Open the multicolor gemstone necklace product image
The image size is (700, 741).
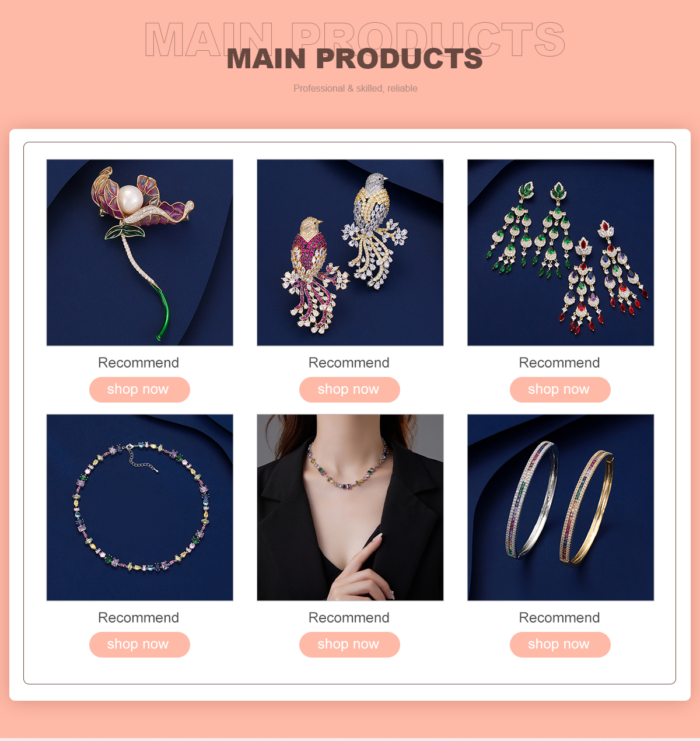click(x=139, y=508)
